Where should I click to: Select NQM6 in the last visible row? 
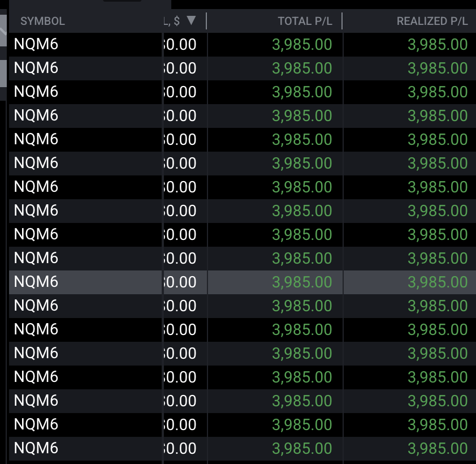coord(36,448)
